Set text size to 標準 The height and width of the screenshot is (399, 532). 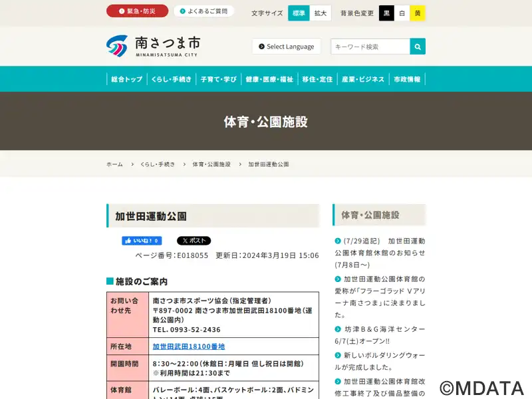click(x=299, y=13)
